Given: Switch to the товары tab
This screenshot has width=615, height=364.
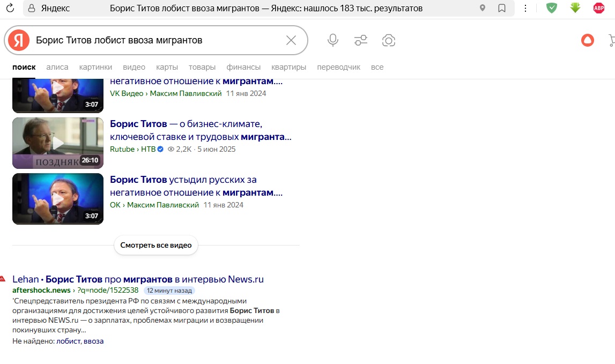Looking at the screenshot, I should (202, 67).
